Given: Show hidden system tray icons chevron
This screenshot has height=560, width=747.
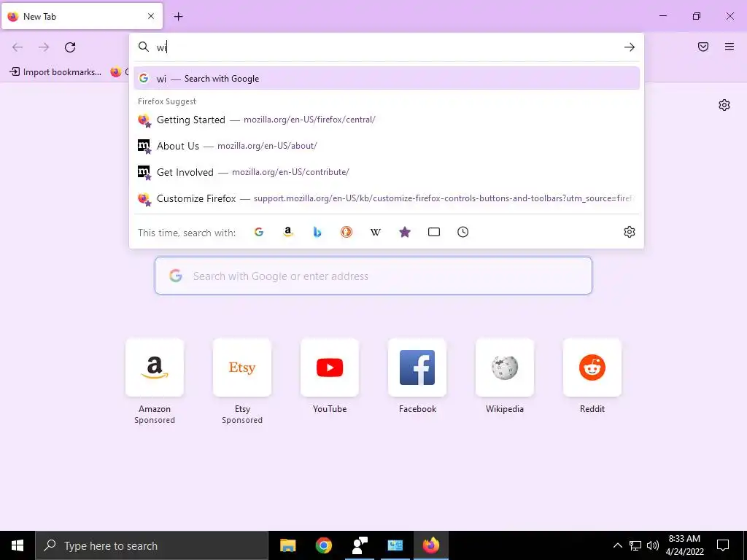Looking at the screenshot, I should (x=617, y=545).
